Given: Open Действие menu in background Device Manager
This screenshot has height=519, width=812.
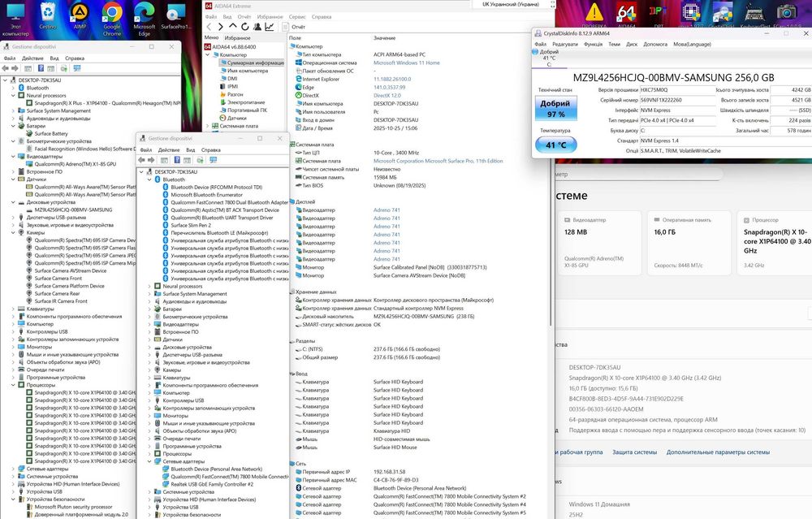Looking at the screenshot, I should [32, 58].
